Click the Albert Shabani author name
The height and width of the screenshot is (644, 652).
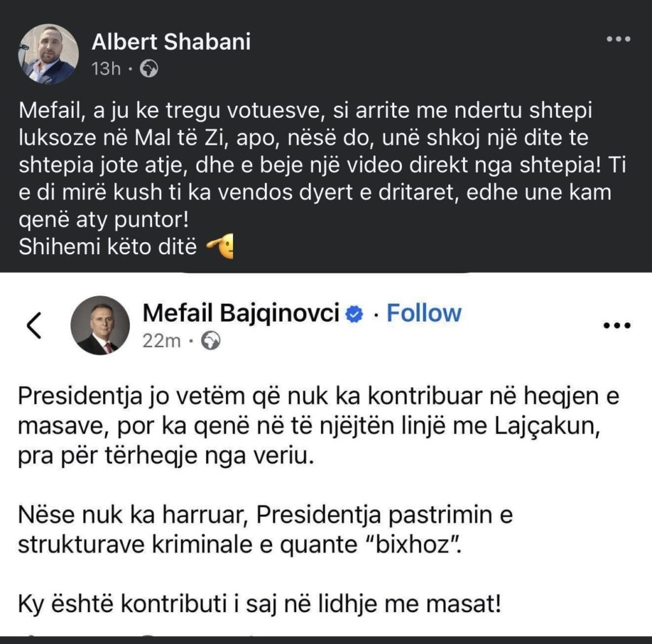[171, 42]
